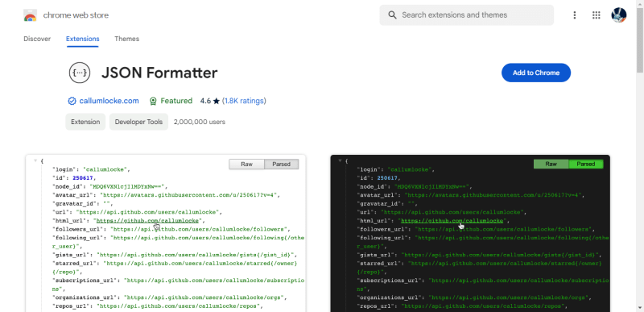Screen dimensions: 644x312
Task: Collapse JSON root arrow in light screenshot
Action: click(35, 160)
